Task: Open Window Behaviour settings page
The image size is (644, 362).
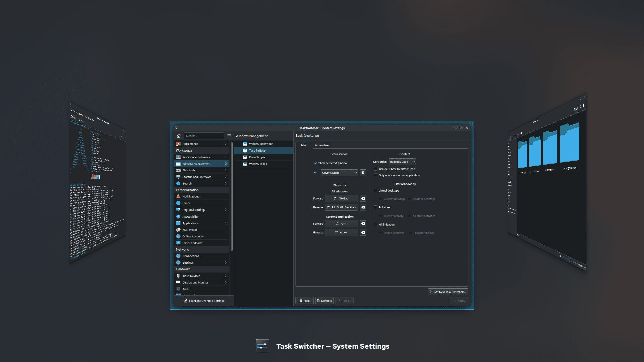Action: (x=264, y=144)
